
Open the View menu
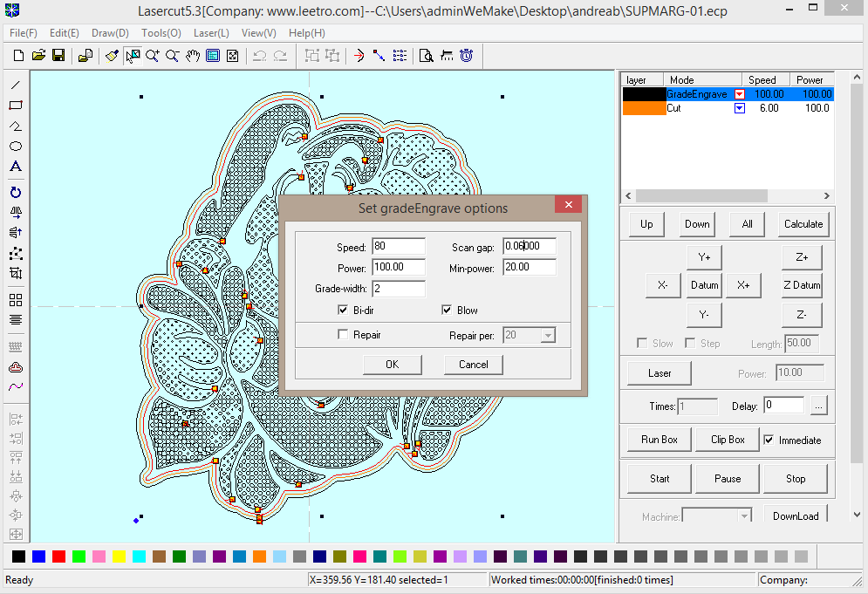coord(258,33)
